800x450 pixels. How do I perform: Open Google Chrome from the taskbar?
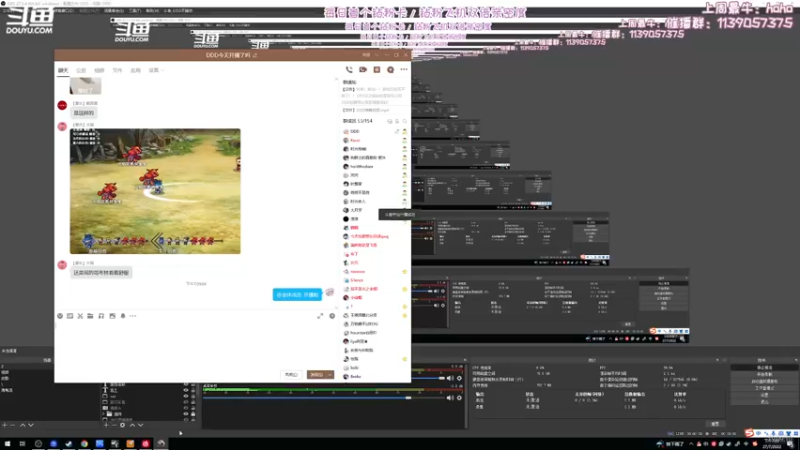point(84,443)
